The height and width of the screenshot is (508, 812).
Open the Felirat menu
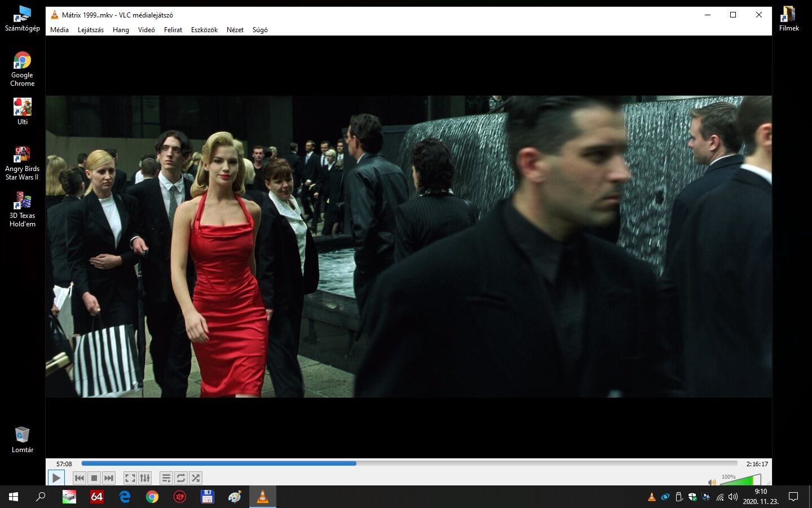point(173,30)
